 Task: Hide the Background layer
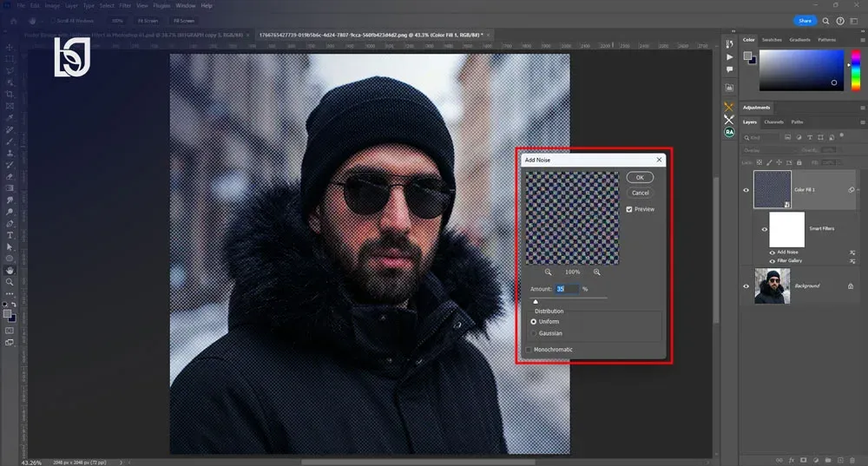pos(746,286)
